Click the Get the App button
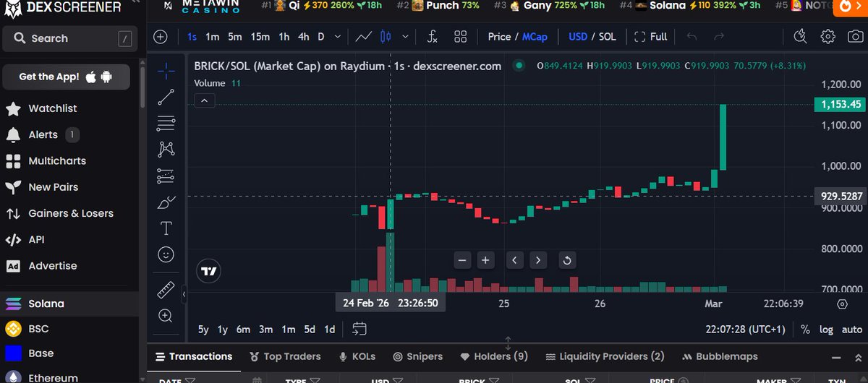Screen dimensions: 868x383 [x=66, y=77]
